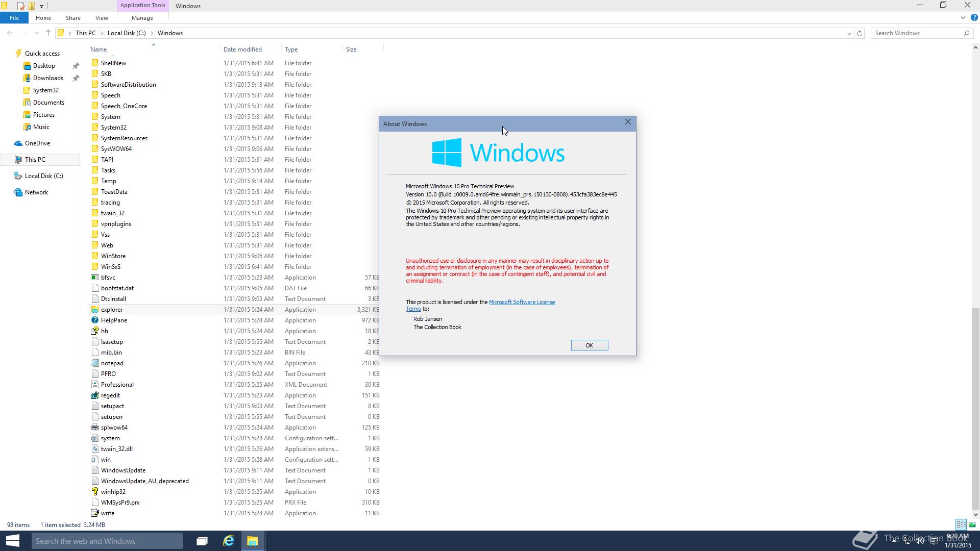Expand the This PC breadcrumb chevron
This screenshot has width=980, height=551.
[102, 33]
